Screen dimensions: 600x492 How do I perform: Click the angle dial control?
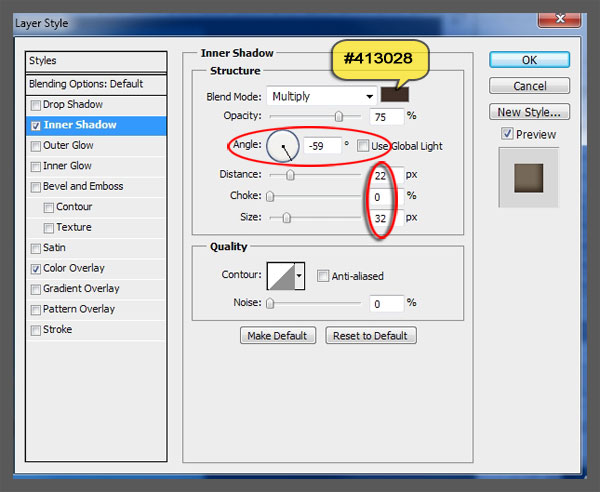click(284, 147)
